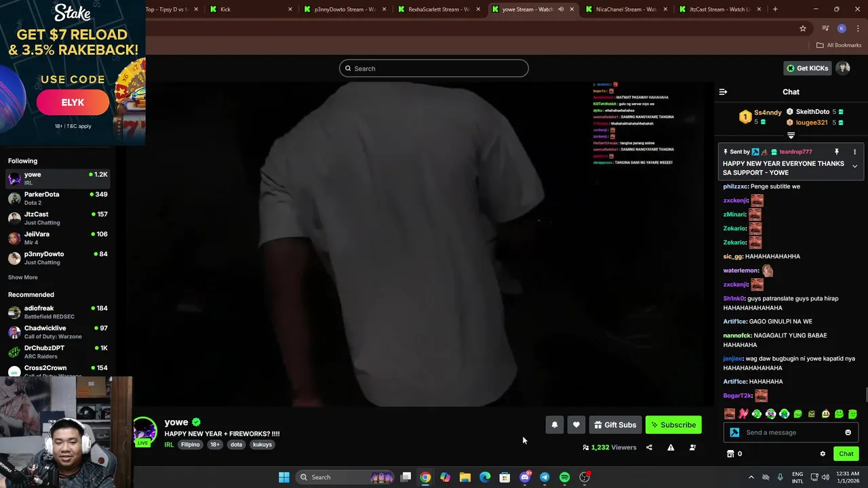Click the ELYK promo code button
868x488 pixels.
pos(73,102)
